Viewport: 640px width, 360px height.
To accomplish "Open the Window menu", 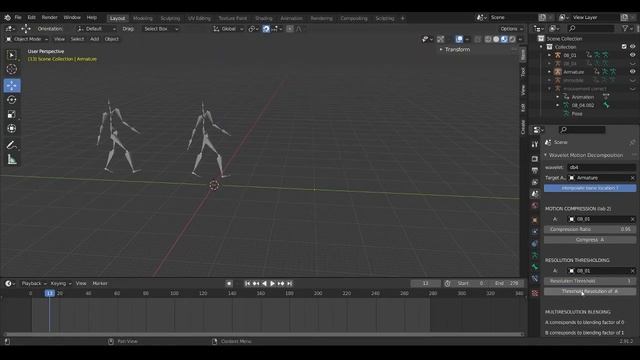I will [x=72, y=18].
